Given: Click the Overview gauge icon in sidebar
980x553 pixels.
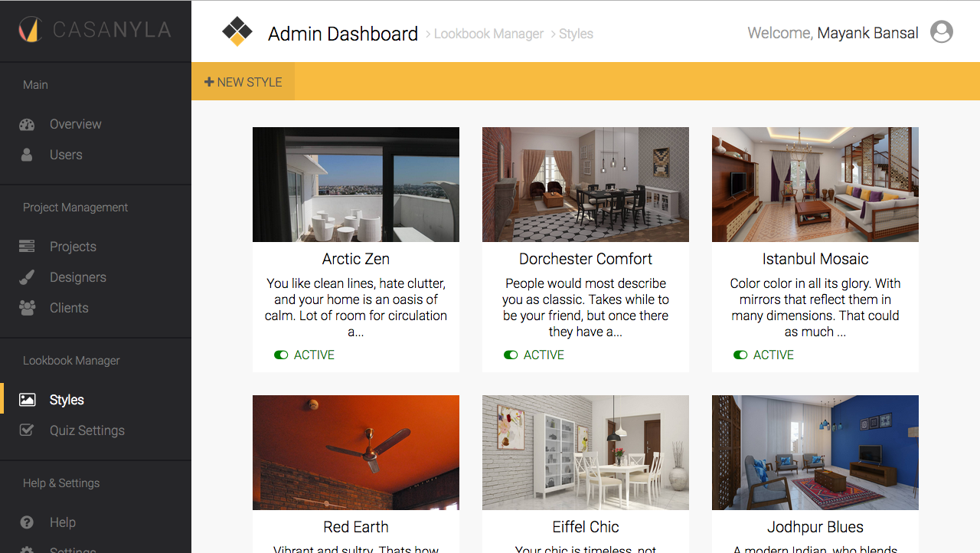Looking at the screenshot, I should point(27,124).
